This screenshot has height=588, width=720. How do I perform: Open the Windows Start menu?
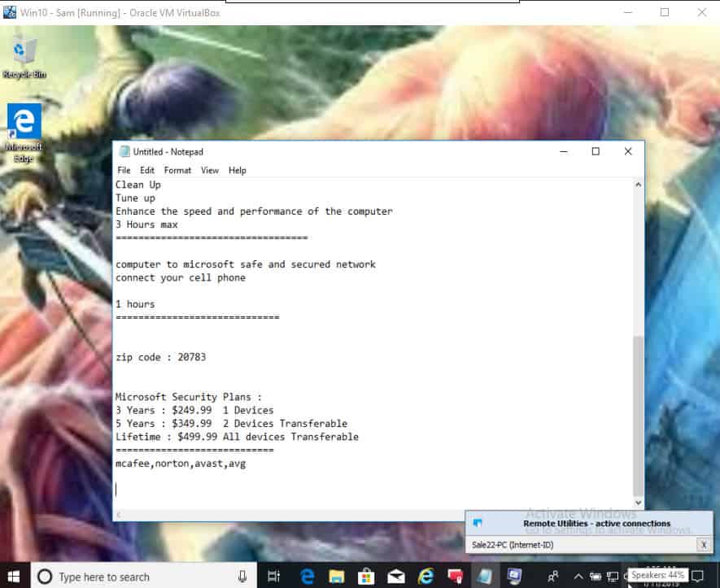14,577
